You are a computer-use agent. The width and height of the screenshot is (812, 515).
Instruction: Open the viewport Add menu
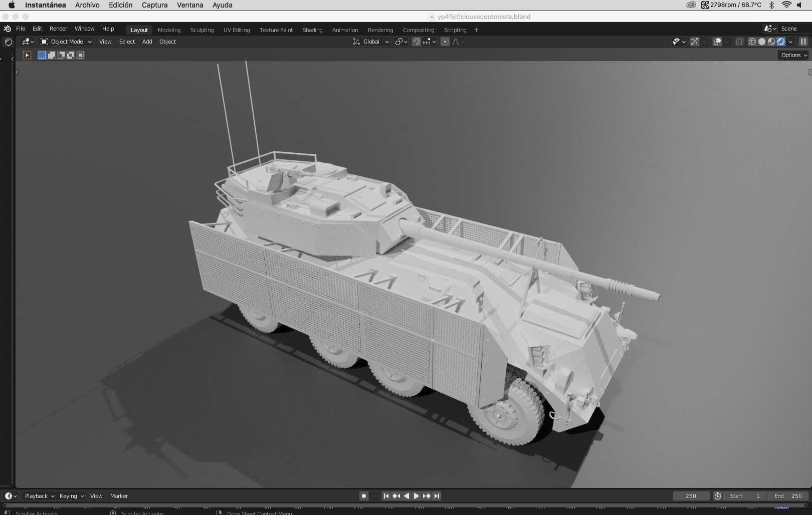tap(147, 42)
